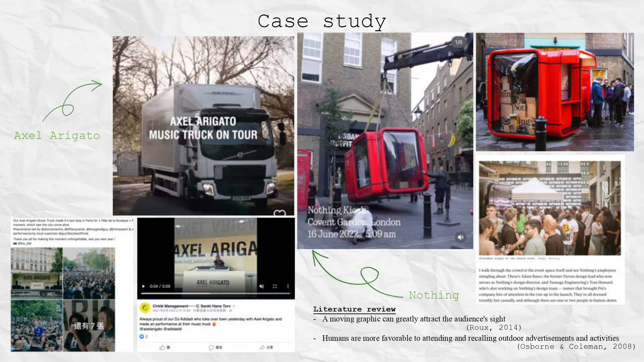Open the Paris crowd photo in grid
Screen dimensions: 644x362
click(89, 274)
